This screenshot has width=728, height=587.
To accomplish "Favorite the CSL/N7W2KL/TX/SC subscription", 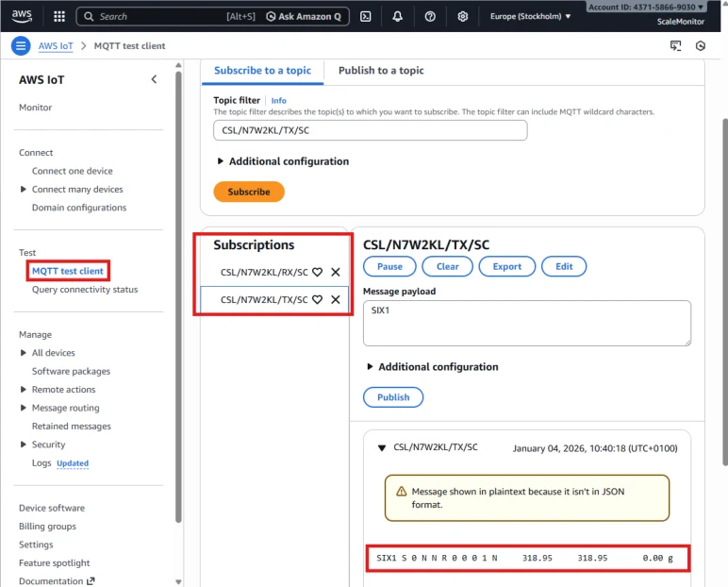I will (317, 299).
